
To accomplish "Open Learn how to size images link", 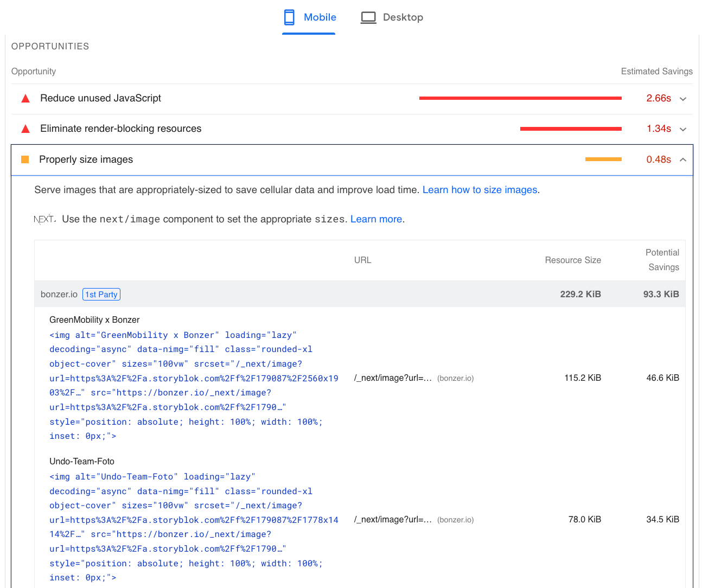I will click(480, 190).
